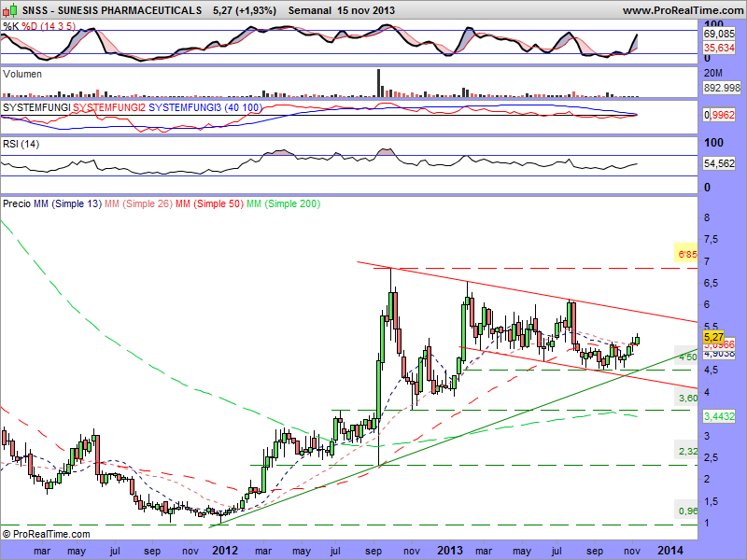Screen dimensions: 747x560
Task: Open the www.ProRealTime.com link
Action: (x=684, y=10)
